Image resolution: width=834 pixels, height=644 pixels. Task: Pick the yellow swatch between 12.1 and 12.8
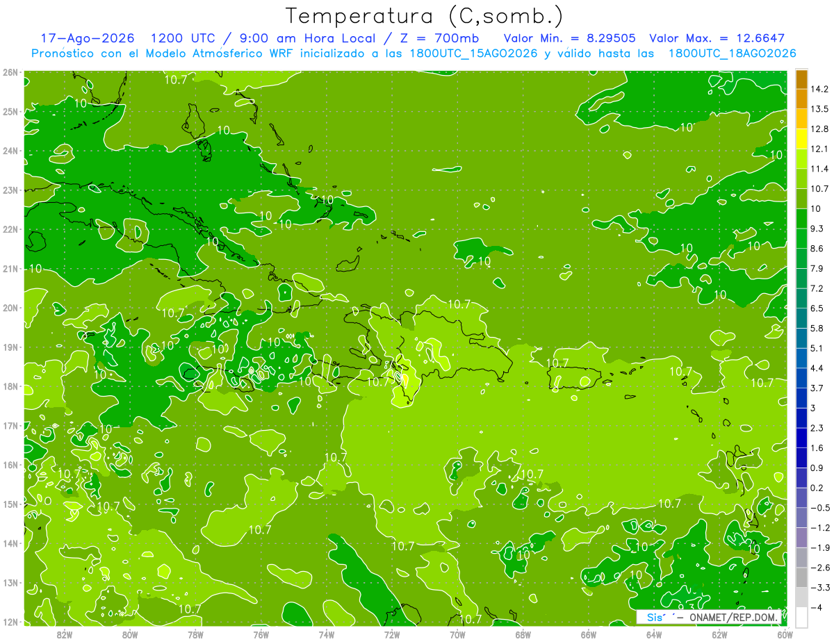(x=801, y=138)
